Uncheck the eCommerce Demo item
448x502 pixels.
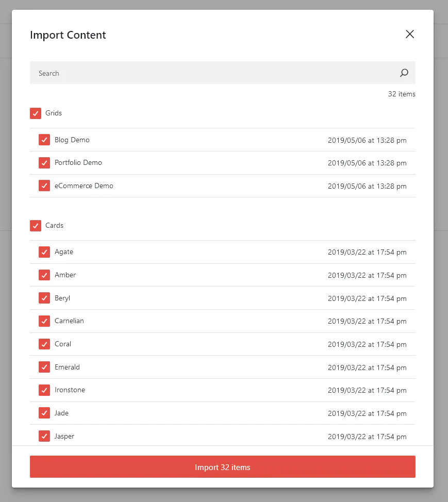(x=44, y=186)
